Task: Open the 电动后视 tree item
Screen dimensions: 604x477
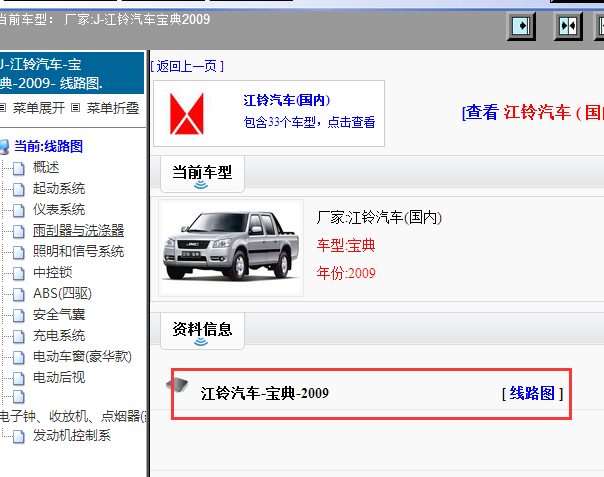Action: pos(59,377)
